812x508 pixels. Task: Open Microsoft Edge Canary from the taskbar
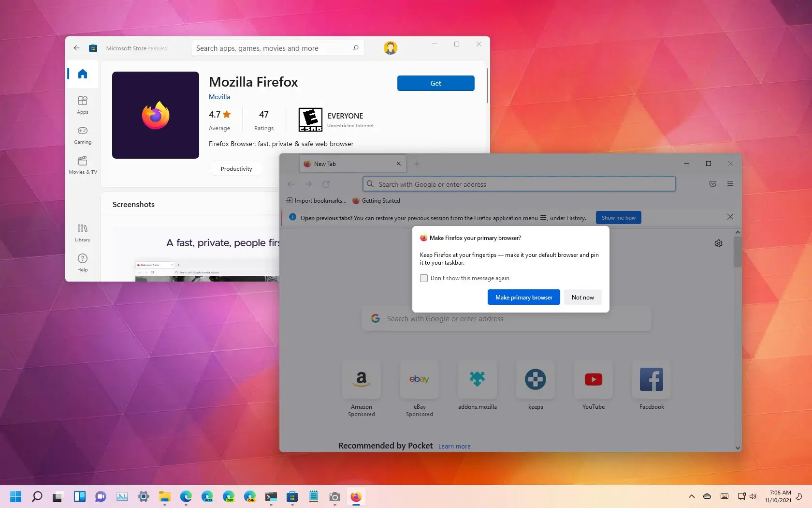250,496
